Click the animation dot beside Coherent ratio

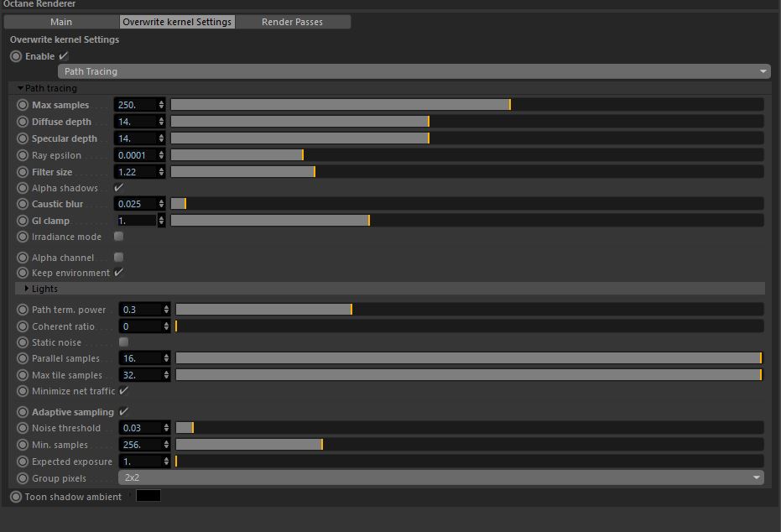pyautogui.click(x=23, y=326)
